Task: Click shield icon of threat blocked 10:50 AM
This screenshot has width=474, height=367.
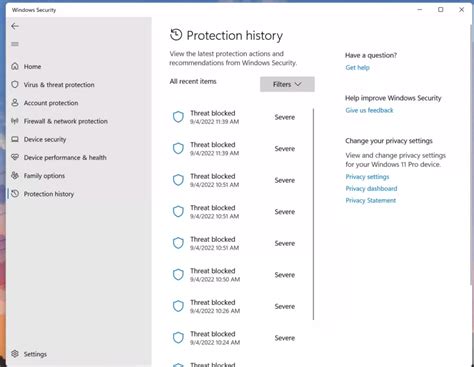Action: click(178, 275)
